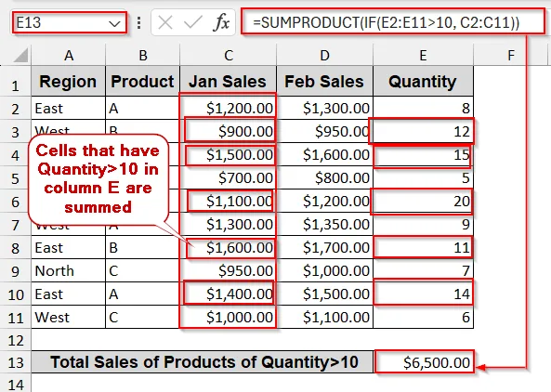Select Feb Sales cell $1,100.00
This screenshot has width=551, height=392.
tap(324, 317)
